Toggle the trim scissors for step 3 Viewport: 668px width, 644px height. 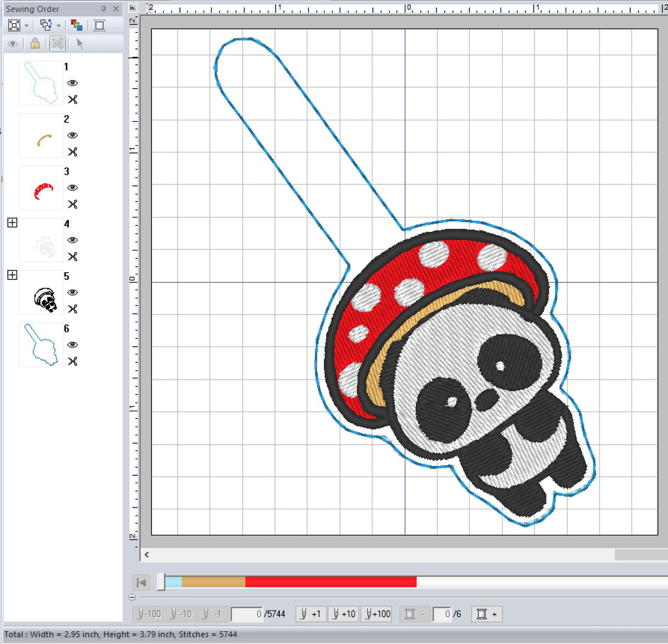(x=73, y=204)
